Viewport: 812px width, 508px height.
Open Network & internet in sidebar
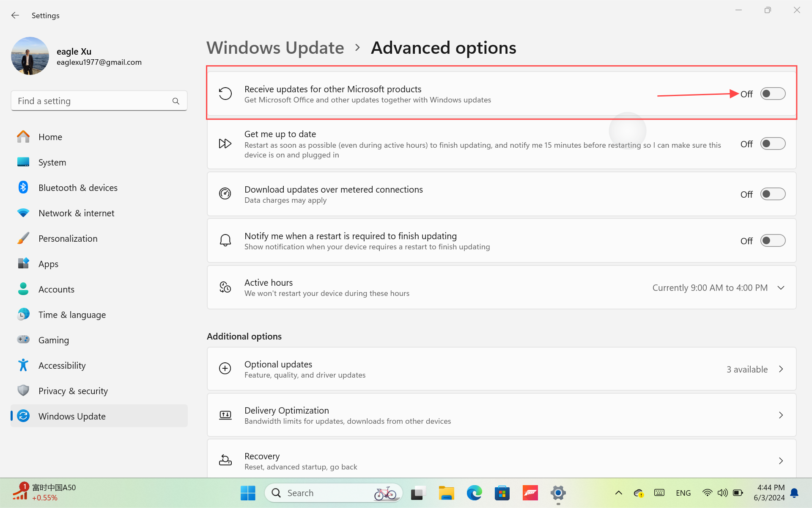pos(99,213)
